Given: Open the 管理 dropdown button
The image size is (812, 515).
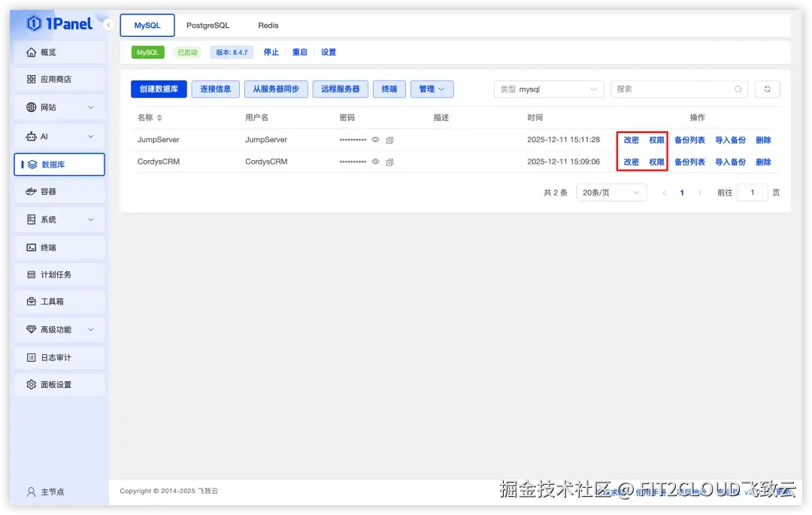Looking at the screenshot, I should (x=432, y=89).
